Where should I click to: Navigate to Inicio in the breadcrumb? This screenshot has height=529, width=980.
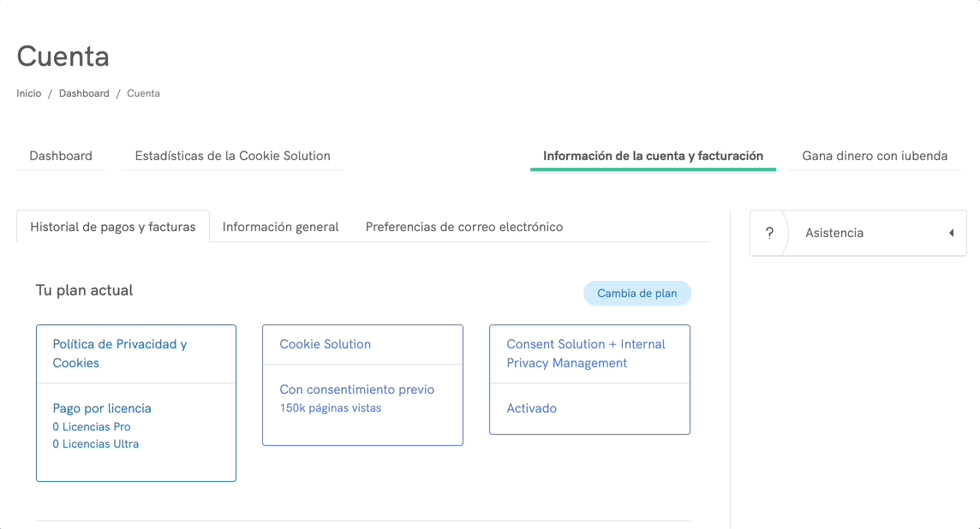click(x=29, y=93)
